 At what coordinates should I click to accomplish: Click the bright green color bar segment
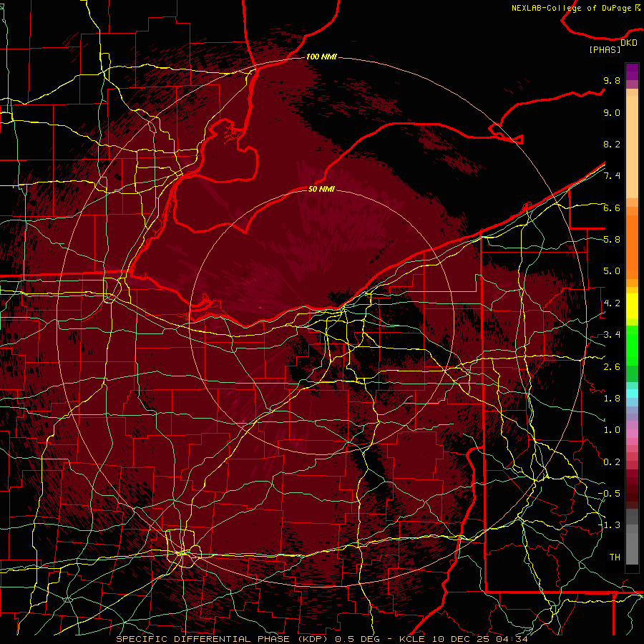tap(632, 345)
